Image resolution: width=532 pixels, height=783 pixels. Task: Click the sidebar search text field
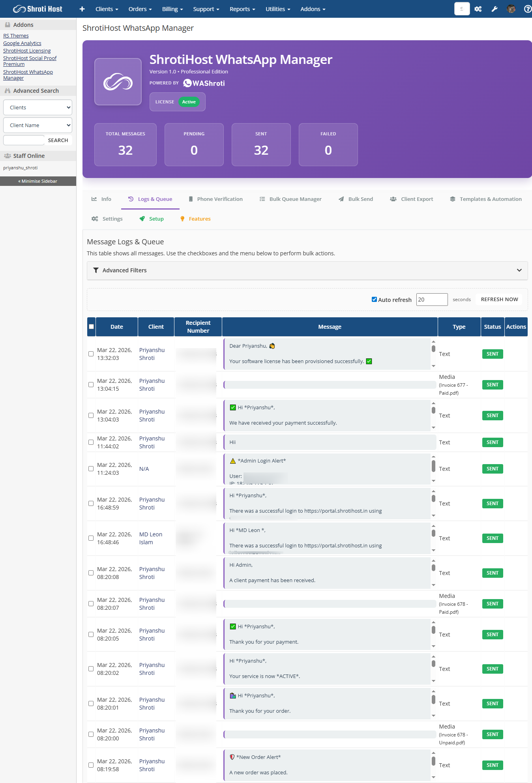[x=24, y=140]
